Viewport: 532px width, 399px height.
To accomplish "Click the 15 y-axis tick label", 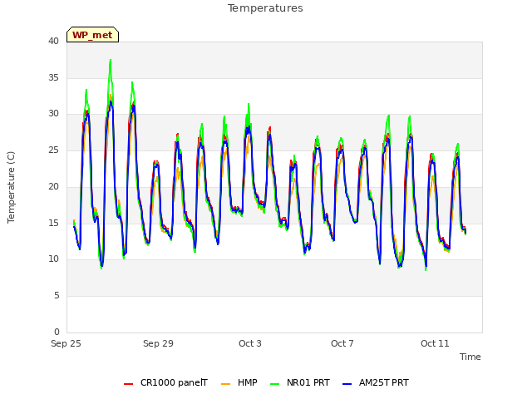I will coord(53,223).
